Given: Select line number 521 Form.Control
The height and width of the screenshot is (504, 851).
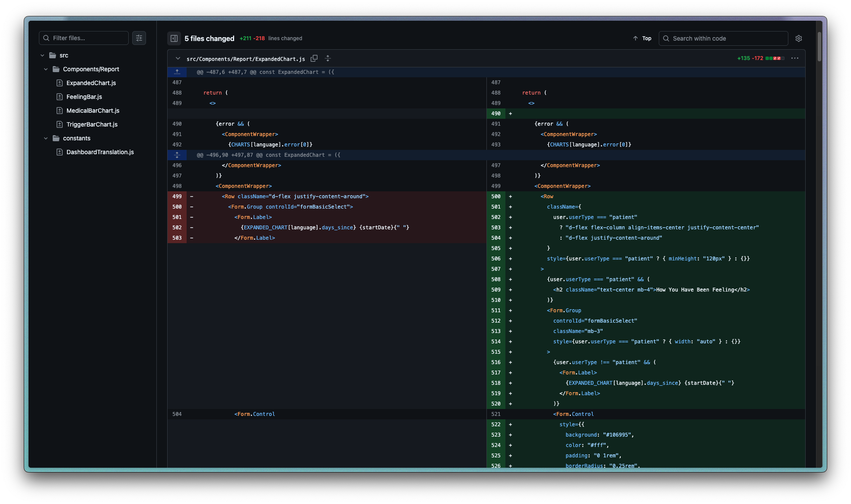Looking at the screenshot, I should [496, 414].
